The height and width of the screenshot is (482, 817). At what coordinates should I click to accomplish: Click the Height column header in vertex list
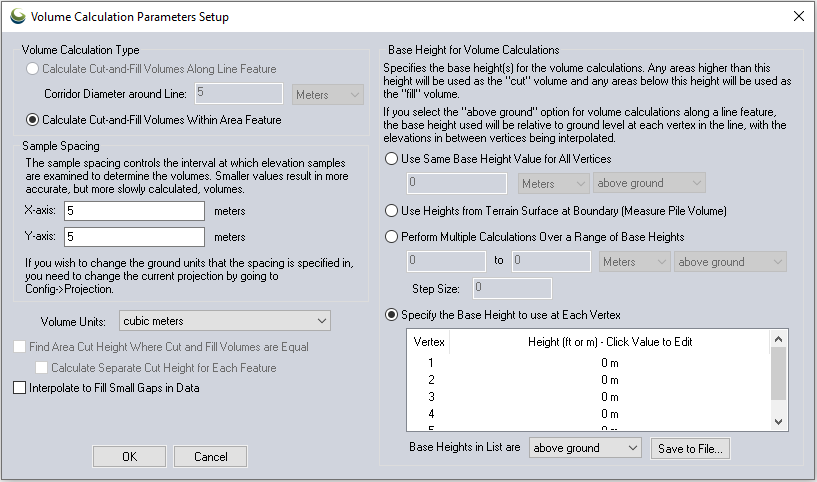pyautogui.click(x=610, y=341)
